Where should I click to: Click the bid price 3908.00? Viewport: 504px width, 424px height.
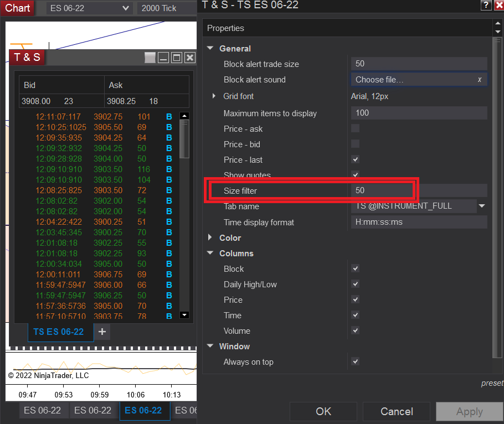(x=36, y=101)
